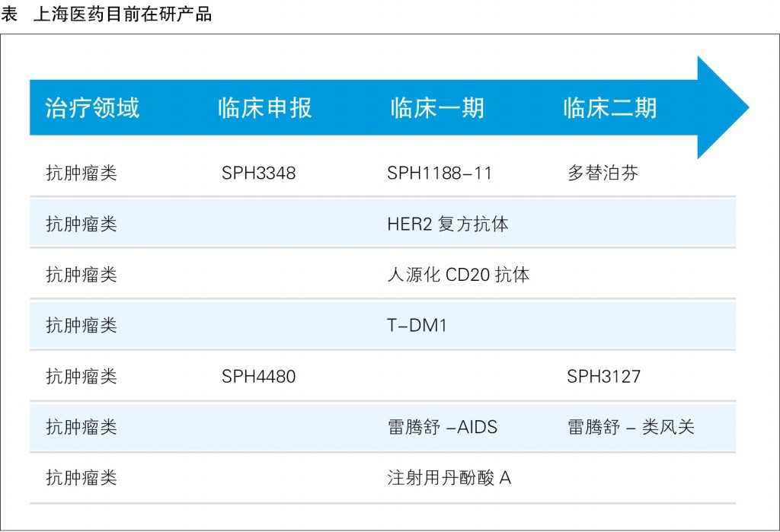Click the 临床一期 column header
Viewport: 780px width, 532px height.
[x=437, y=108]
